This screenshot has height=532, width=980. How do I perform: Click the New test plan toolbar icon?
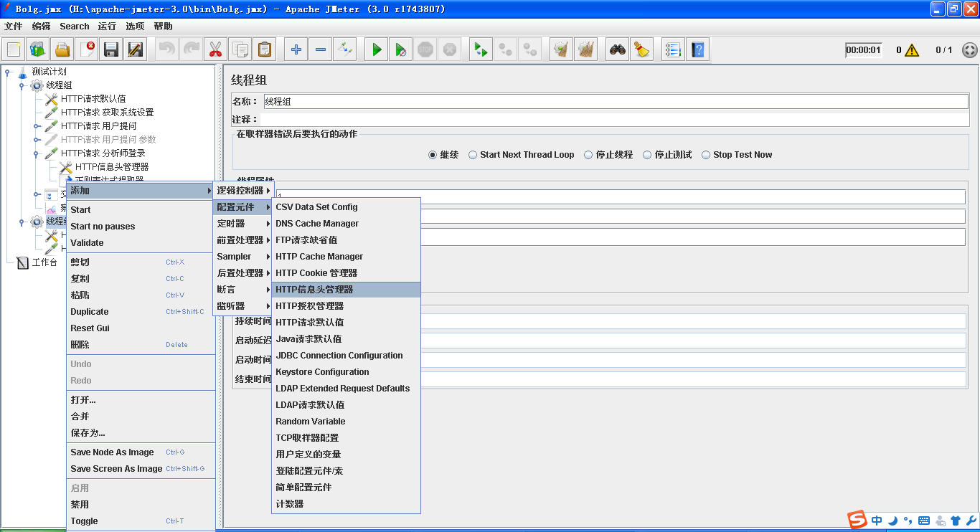(x=14, y=49)
